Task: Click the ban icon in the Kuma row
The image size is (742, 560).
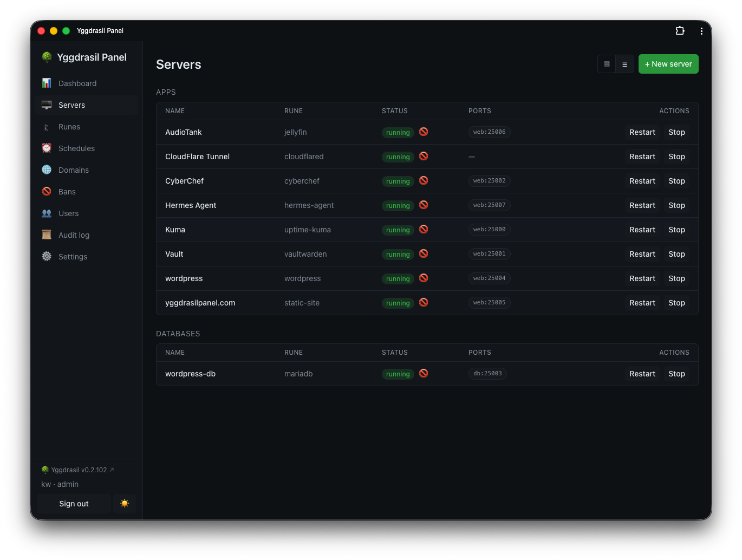Action: (424, 229)
